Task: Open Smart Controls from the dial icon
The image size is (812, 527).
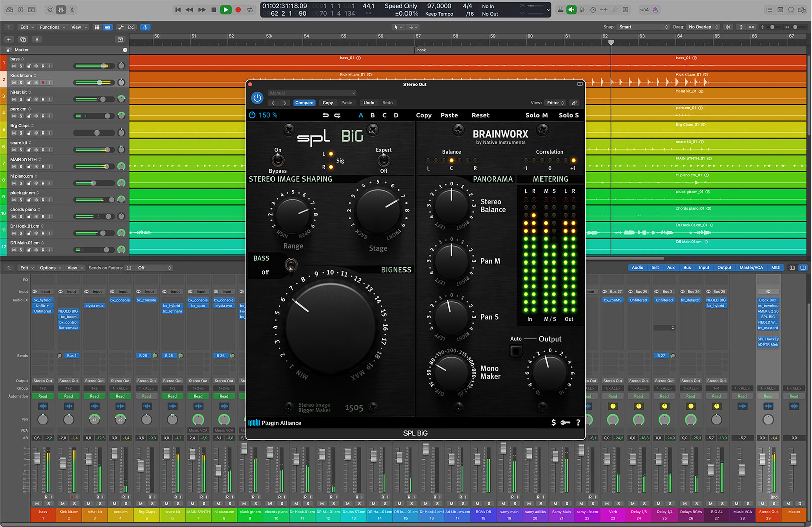Action: [x=50, y=9]
